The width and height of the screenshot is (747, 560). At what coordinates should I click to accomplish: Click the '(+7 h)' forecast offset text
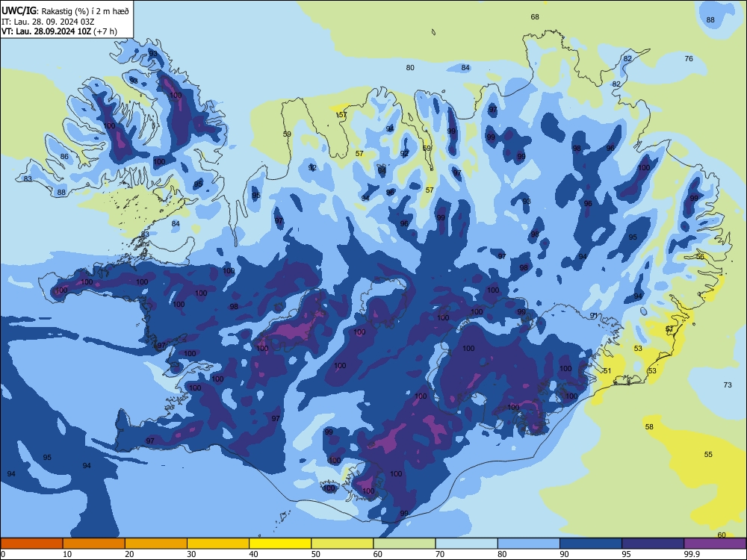[105, 31]
